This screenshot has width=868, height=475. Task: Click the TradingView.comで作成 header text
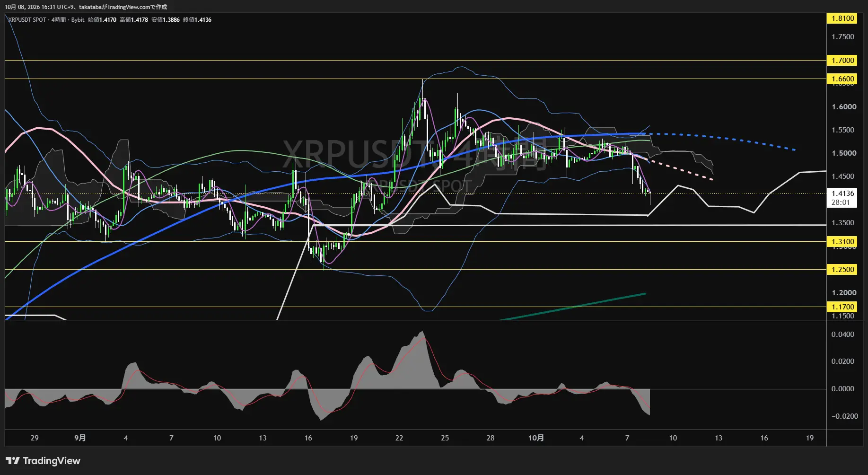coord(137,7)
